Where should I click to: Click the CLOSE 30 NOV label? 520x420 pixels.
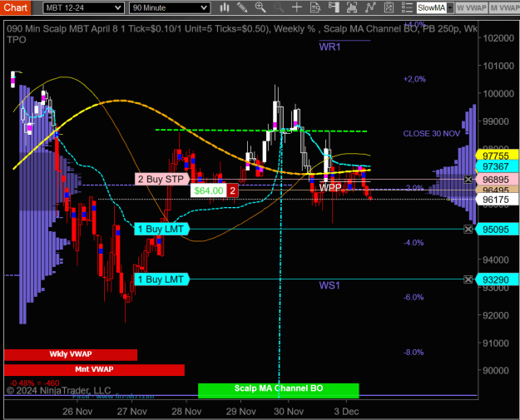coord(432,134)
